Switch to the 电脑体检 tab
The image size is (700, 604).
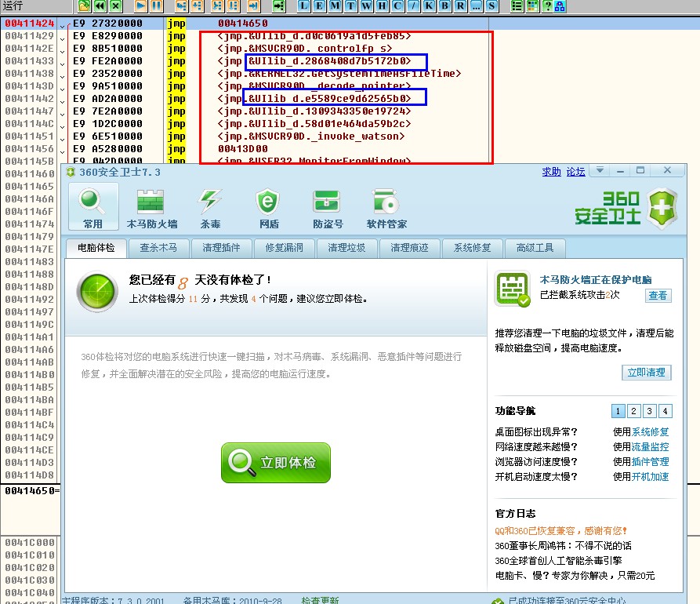point(96,248)
